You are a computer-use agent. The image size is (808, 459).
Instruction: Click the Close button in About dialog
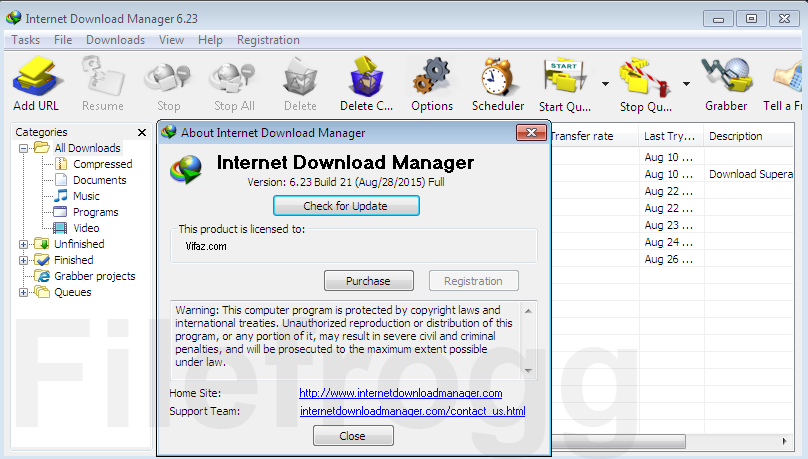click(x=353, y=436)
